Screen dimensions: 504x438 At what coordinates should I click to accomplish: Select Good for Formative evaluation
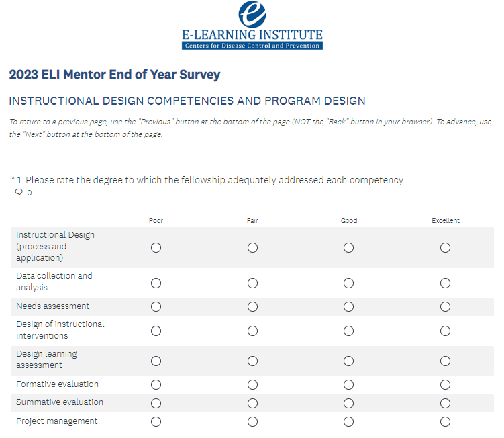click(348, 385)
